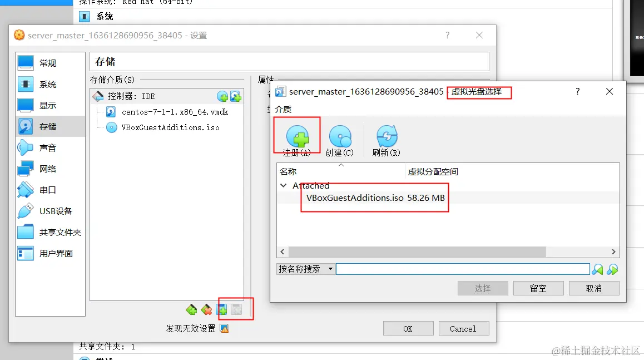Click the 刷新 (Refresh) media icon
The height and width of the screenshot is (360, 644).
(x=387, y=137)
